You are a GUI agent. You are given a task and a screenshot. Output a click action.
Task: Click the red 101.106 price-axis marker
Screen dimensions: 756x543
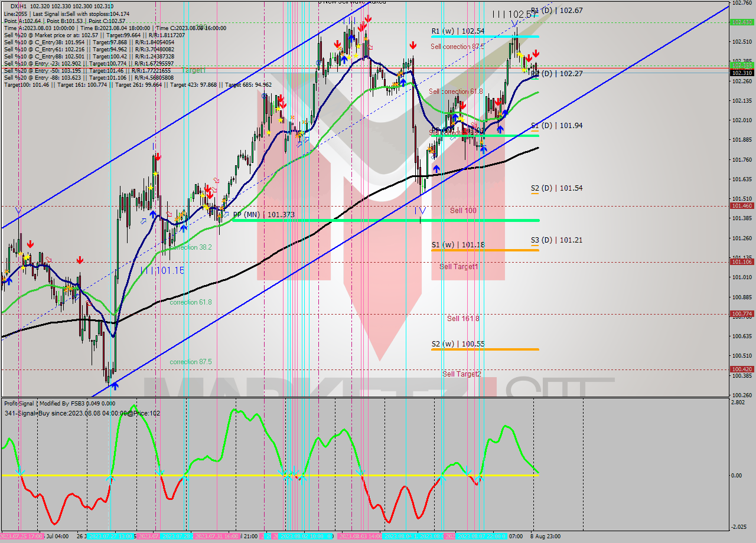pyautogui.click(x=742, y=261)
